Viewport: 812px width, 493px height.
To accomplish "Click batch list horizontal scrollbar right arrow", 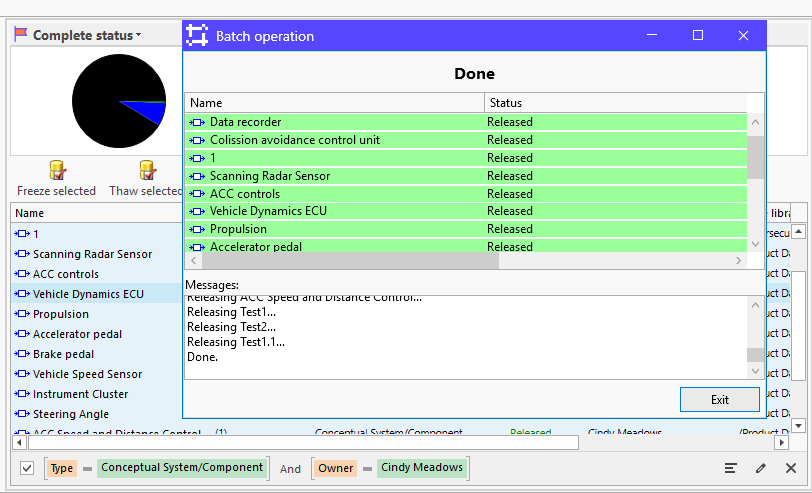I will (738, 260).
